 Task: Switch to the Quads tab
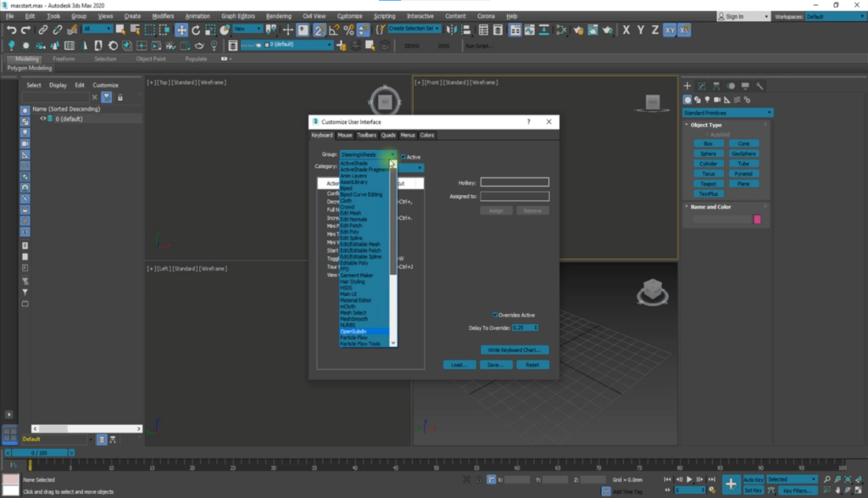pos(388,135)
